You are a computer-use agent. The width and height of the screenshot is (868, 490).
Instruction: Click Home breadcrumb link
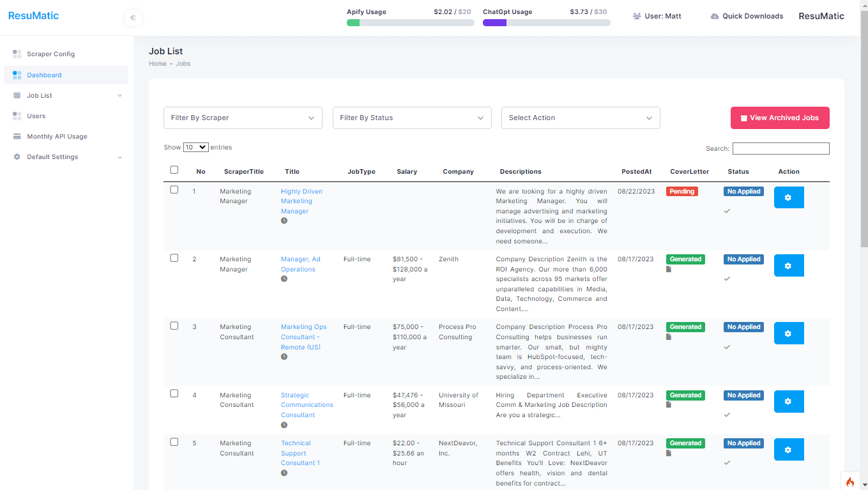[158, 64]
